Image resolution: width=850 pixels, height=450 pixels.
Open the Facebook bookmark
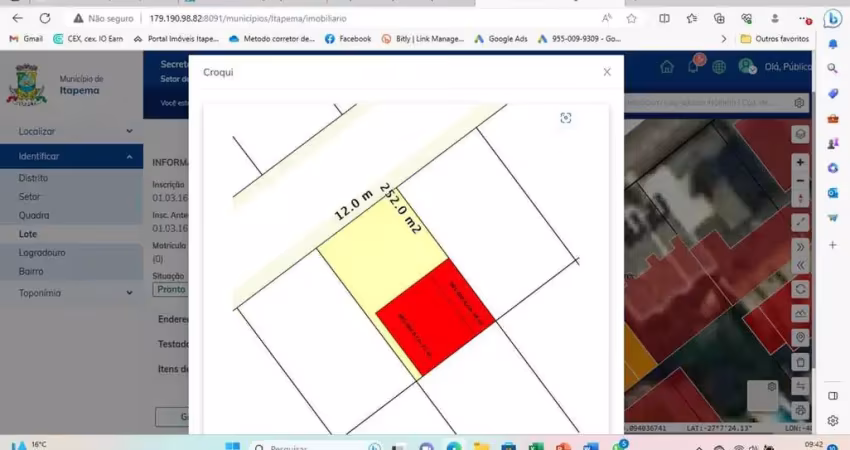(x=348, y=39)
